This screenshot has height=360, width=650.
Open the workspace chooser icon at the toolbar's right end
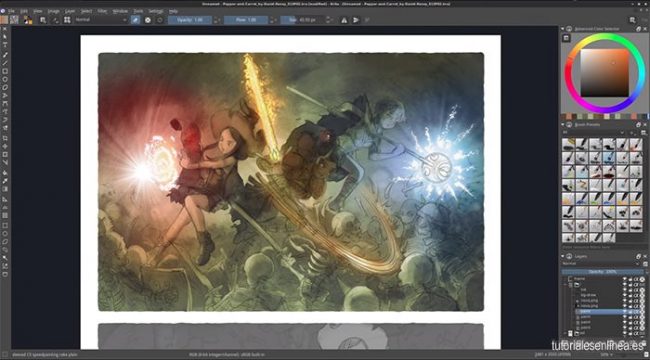(633, 20)
